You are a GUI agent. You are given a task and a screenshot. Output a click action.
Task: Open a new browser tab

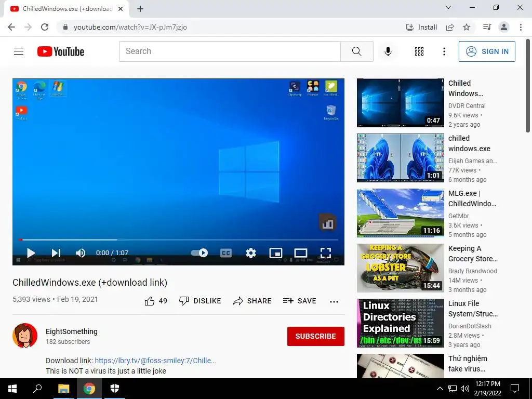coord(140,9)
